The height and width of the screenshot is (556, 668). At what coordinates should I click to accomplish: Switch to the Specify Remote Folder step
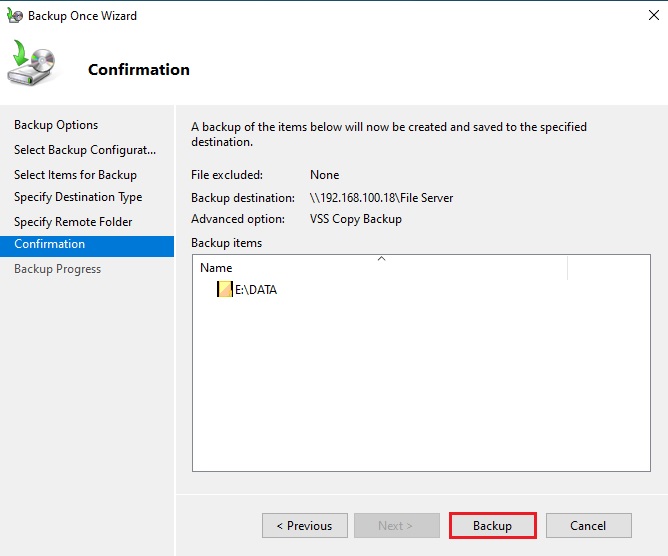coord(73,222)
